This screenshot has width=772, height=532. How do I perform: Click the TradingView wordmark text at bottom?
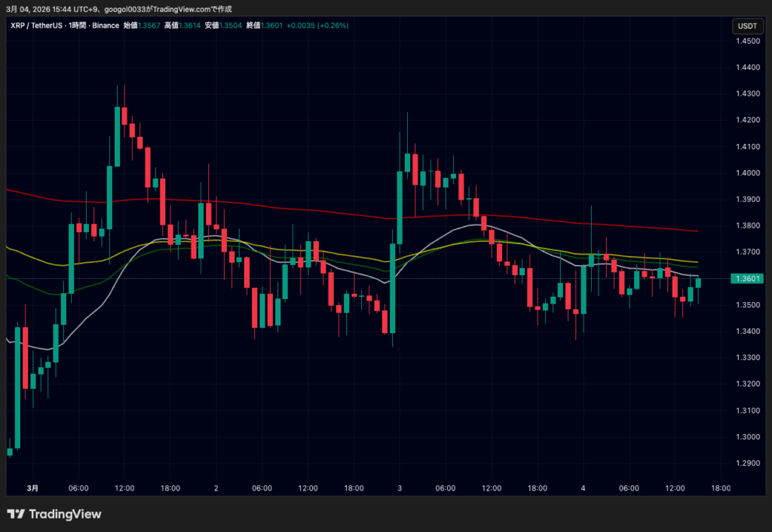(x=65, y=514)
